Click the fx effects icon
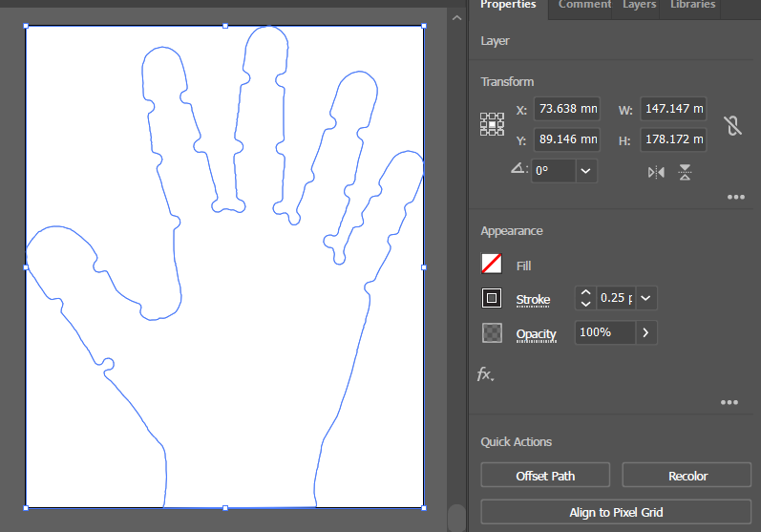Image resolution: width=761 pixels, height=532 pixels. [x=485, y=374]
